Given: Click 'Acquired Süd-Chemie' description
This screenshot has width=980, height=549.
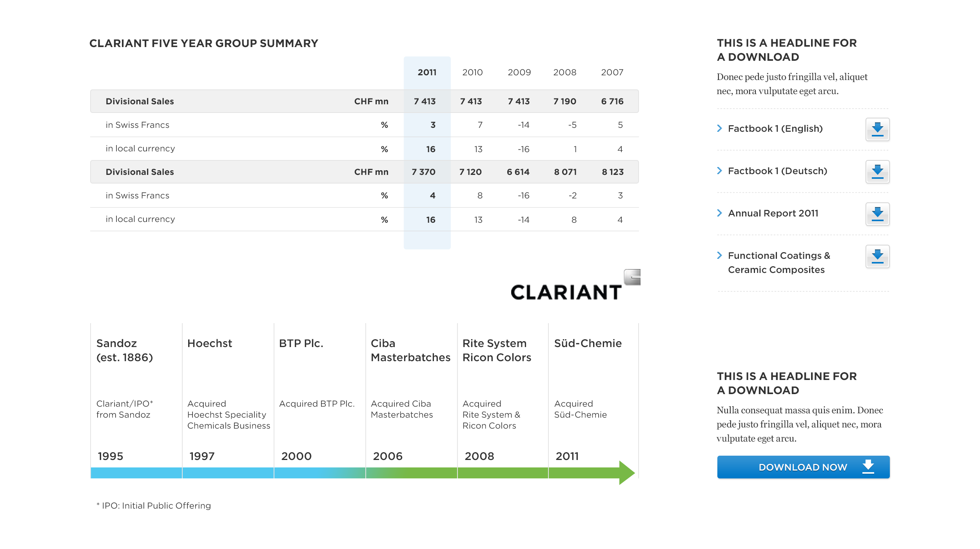Looking at the screenshot, I should point(580,409).
